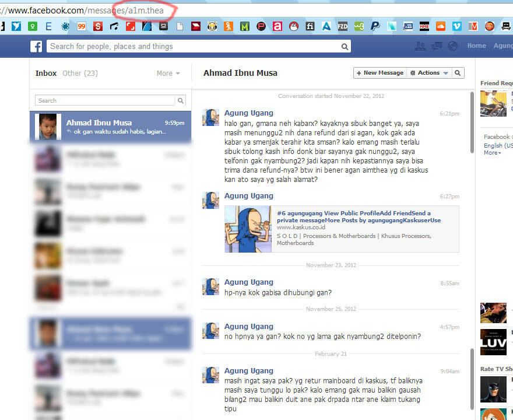Open the PayPal bookmark icon
Viewport: 513px width, 420px height.
[x=375, y=26]
